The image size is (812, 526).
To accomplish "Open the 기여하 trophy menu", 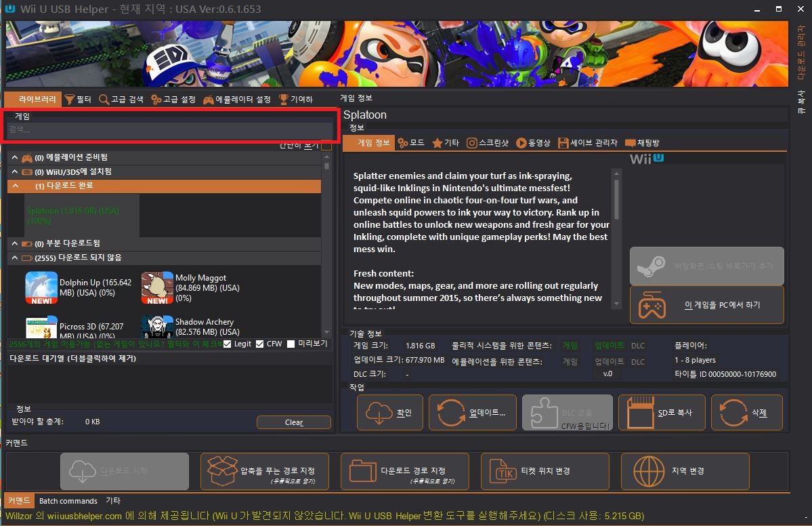I will pos(296,99).
